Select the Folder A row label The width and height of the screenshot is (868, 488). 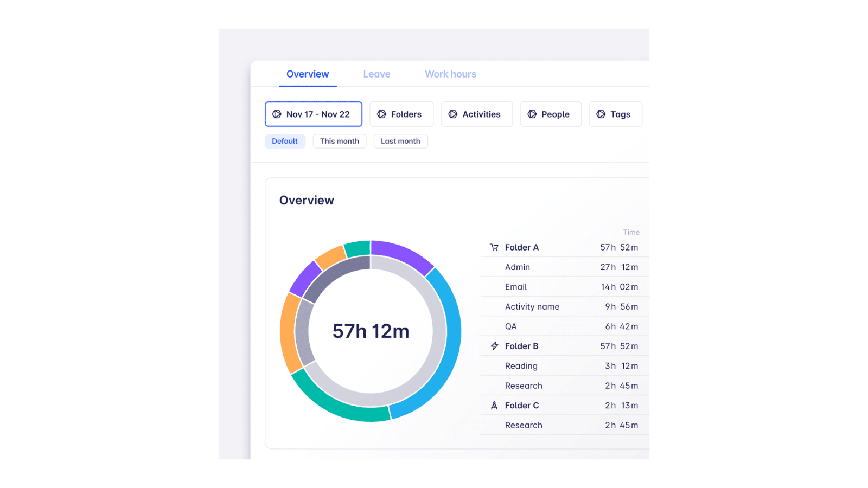coord(522,247)
